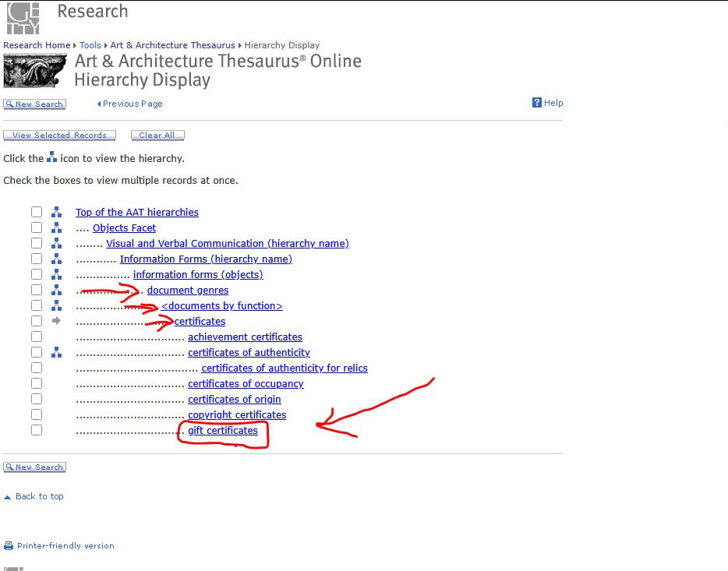Click the Getty logo
Viewport: 728px width, 571px height.
(23, 18)
